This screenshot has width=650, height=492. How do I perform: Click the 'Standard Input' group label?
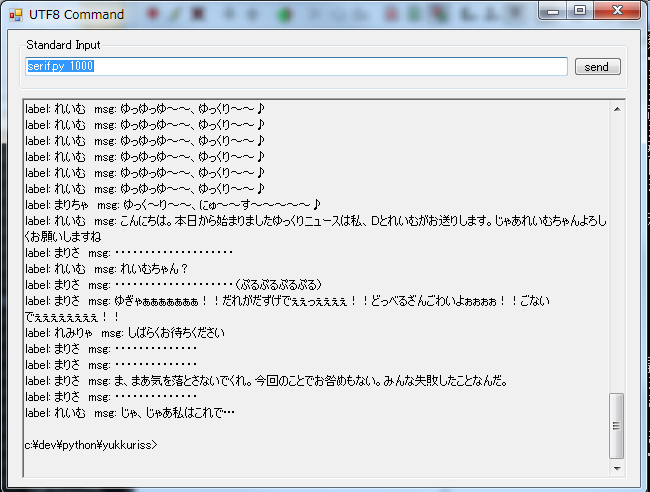pos(63,45)
